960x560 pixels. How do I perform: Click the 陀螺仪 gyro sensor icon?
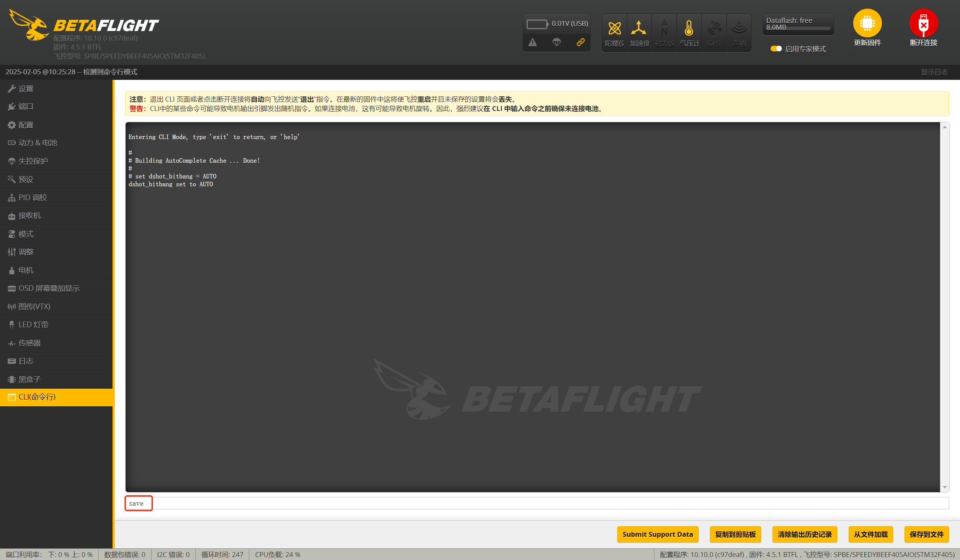614,33
